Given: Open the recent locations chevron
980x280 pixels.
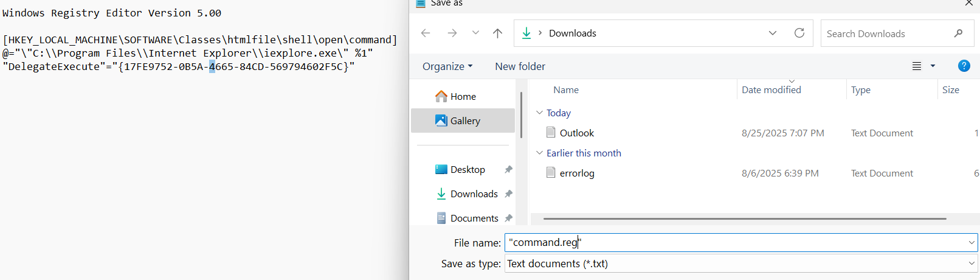Looking at the screenshot, I should coord(475,33).
